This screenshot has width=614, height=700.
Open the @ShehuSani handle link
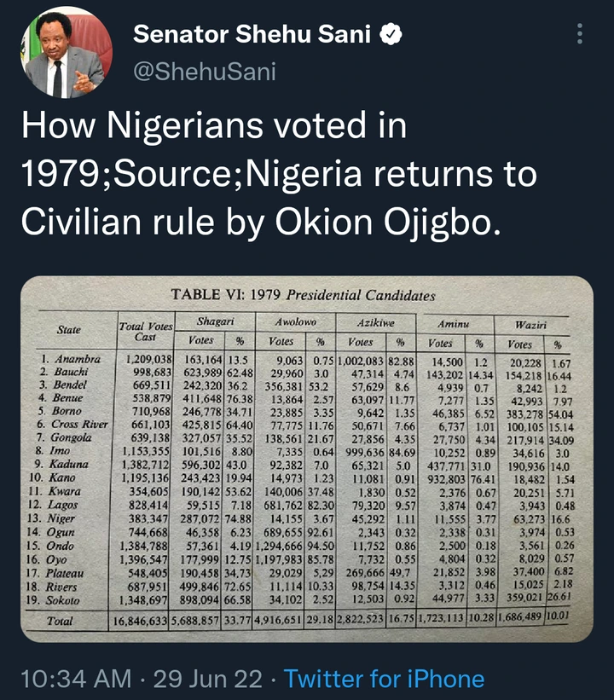pos(205,72)
